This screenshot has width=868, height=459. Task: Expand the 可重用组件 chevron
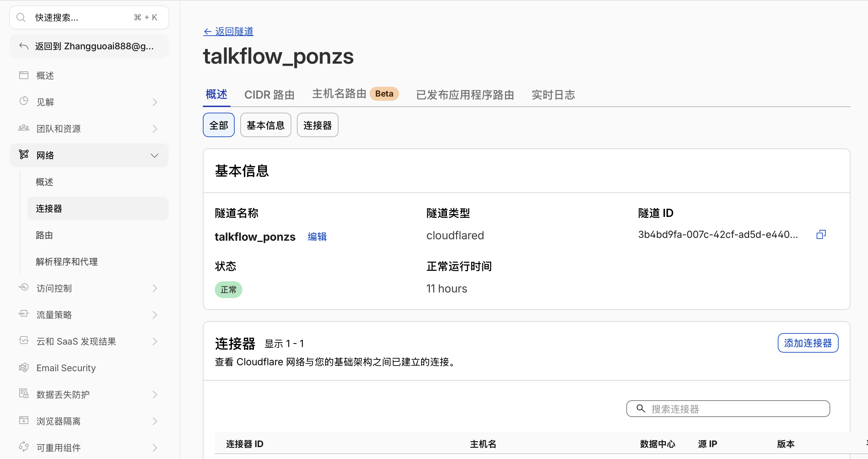click(x=155, y=448)
